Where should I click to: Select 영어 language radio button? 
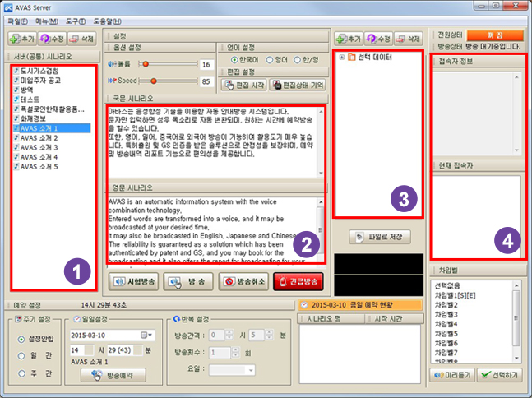click(x=270, y=60)
